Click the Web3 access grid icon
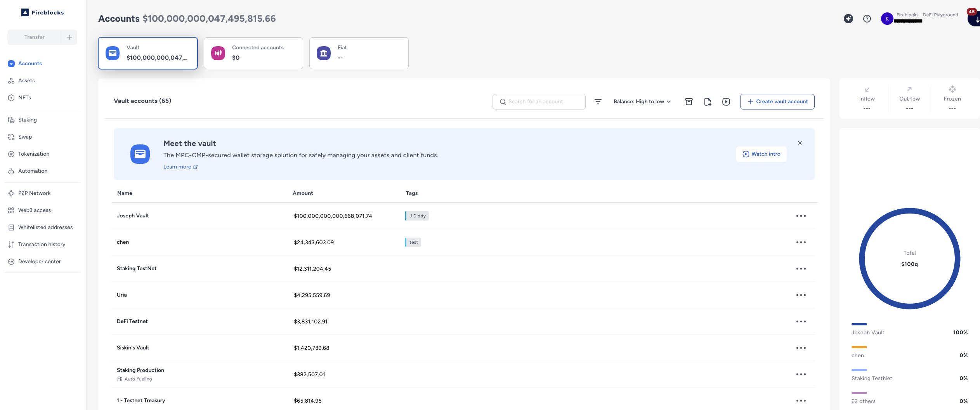980x410 pixels. click(x=11, y=210)
